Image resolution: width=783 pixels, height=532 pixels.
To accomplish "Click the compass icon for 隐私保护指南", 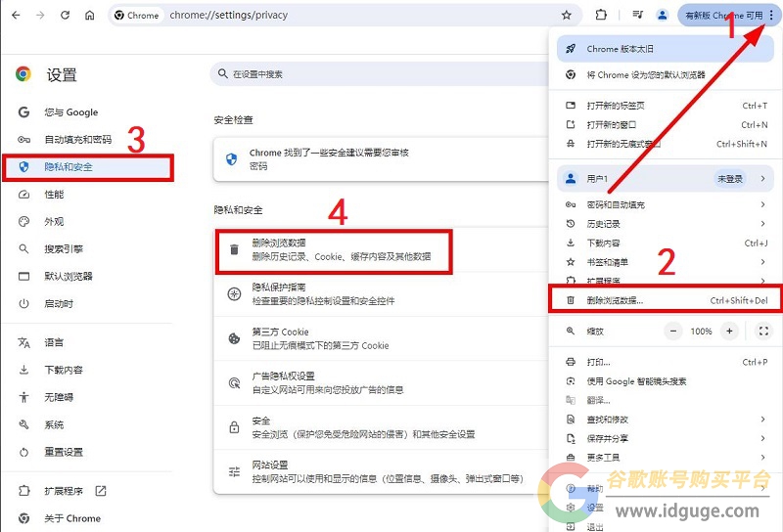I will click(234, 294).
